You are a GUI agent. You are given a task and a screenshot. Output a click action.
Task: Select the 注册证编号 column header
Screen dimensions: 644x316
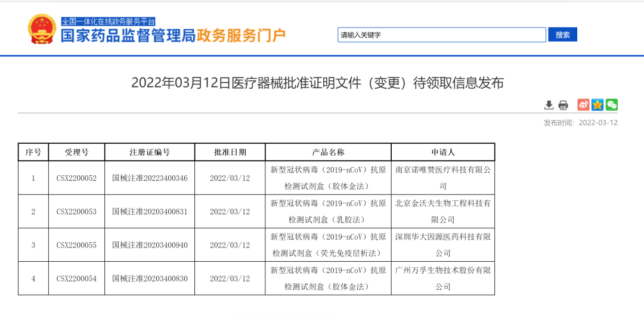(x=150, y=152)
